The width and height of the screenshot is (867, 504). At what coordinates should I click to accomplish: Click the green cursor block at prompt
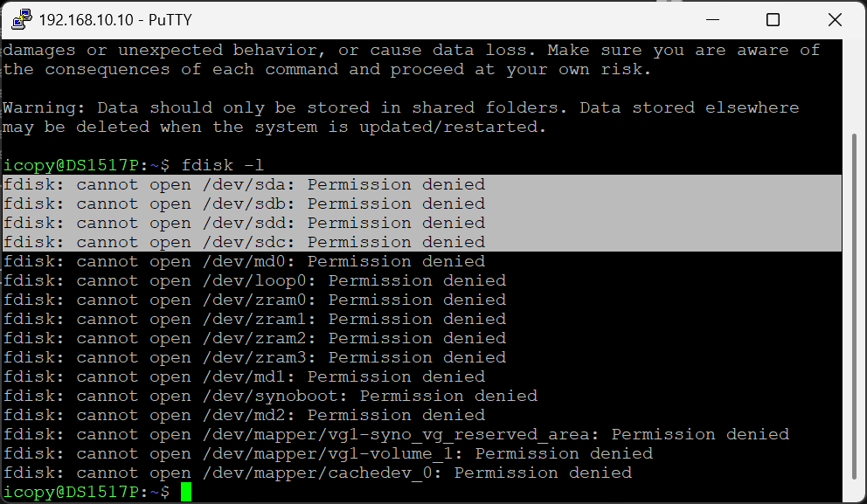186,492
